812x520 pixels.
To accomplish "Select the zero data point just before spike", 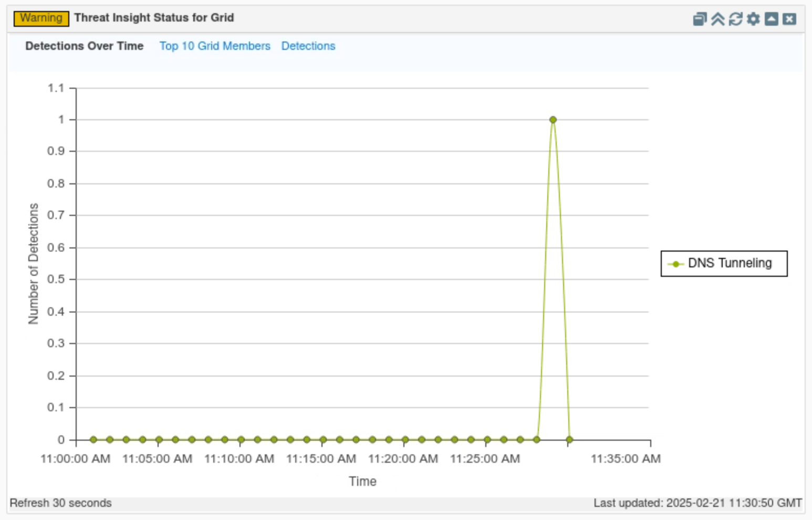I will (536, 440).
